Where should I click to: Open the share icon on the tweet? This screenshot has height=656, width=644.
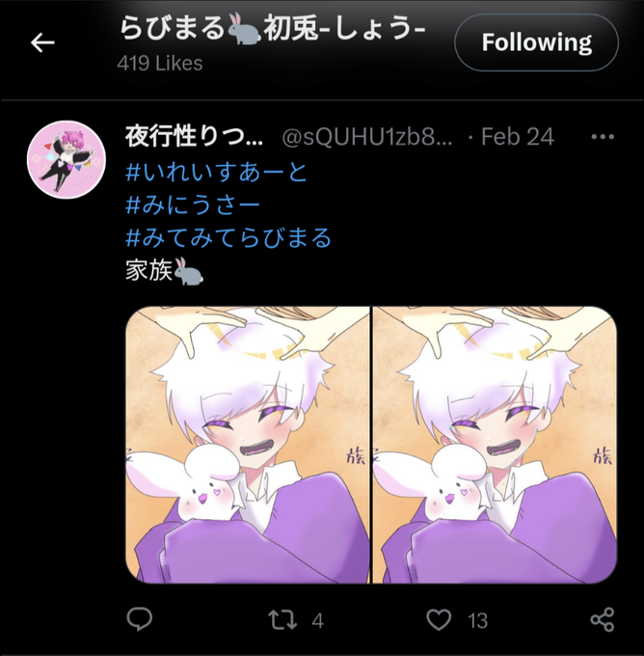[603, 619]
